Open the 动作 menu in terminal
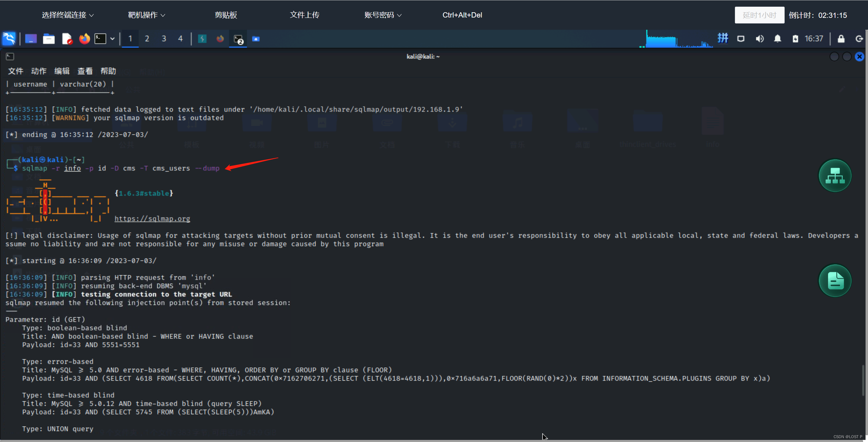The width and height of the screenshot is (868, 442). click(39, 71)
